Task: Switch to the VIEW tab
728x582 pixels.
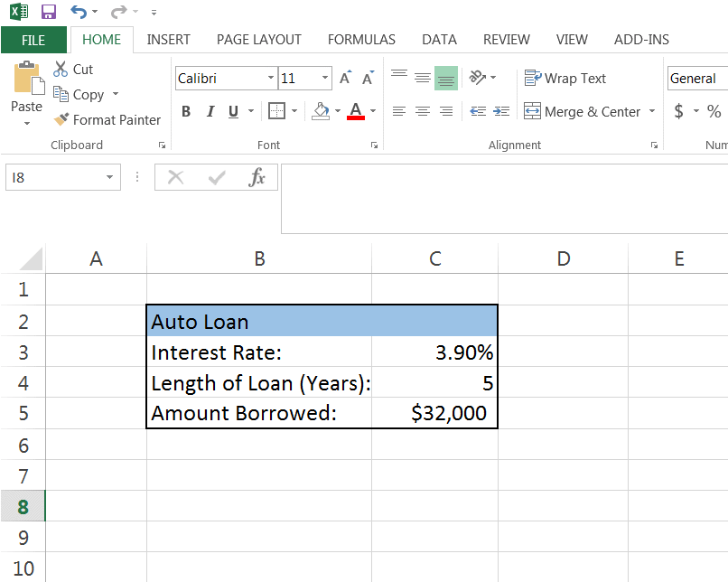Action: (572, 40)
